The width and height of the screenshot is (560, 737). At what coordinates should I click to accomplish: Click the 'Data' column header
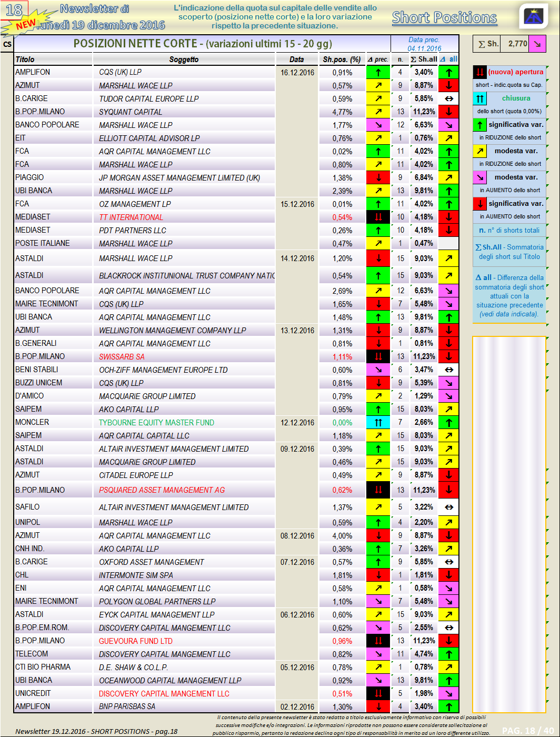[x=297, y=59]
